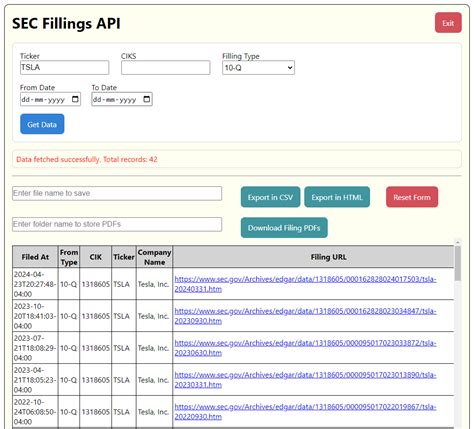474x429 pixels.
Task: Click the scrollbar up arrow above the table
Action: 458,242
